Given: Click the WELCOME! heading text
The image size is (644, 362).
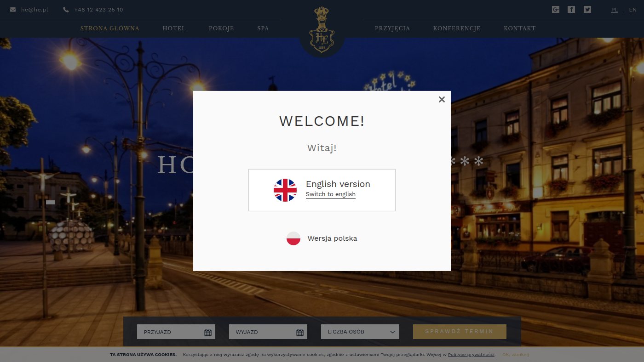Looking at the screenshot, I should [x=322, y=121].
